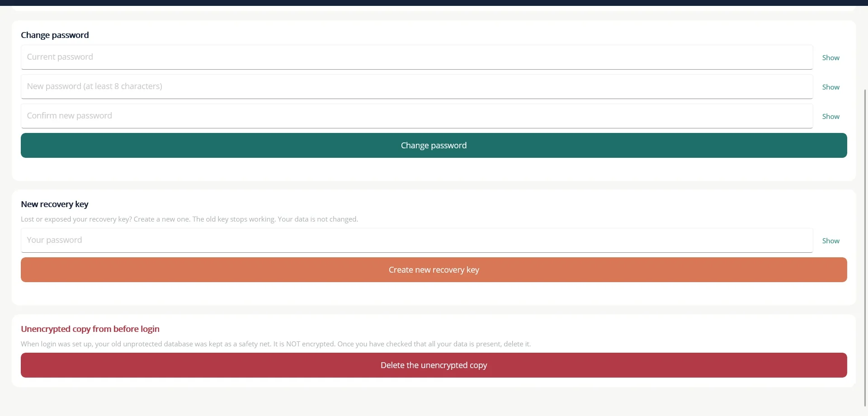868x416 pixels.
Task: Select the Confirm new password field
Action: (417, 116)
